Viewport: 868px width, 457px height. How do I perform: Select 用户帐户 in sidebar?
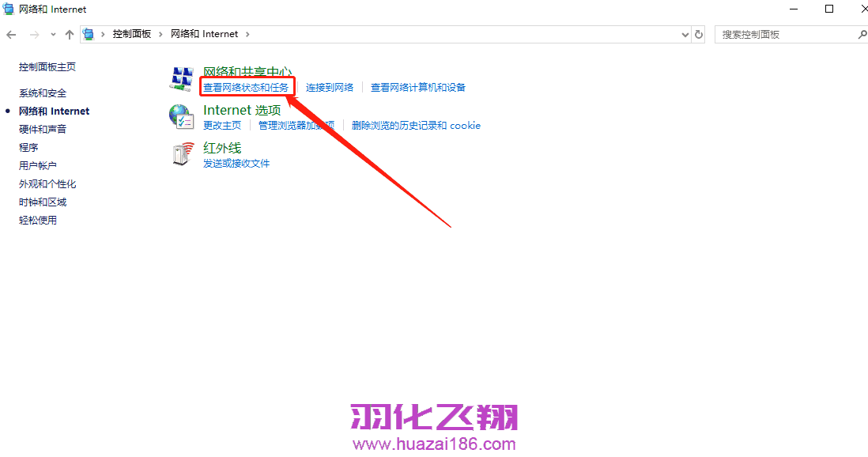pos(38,165)
